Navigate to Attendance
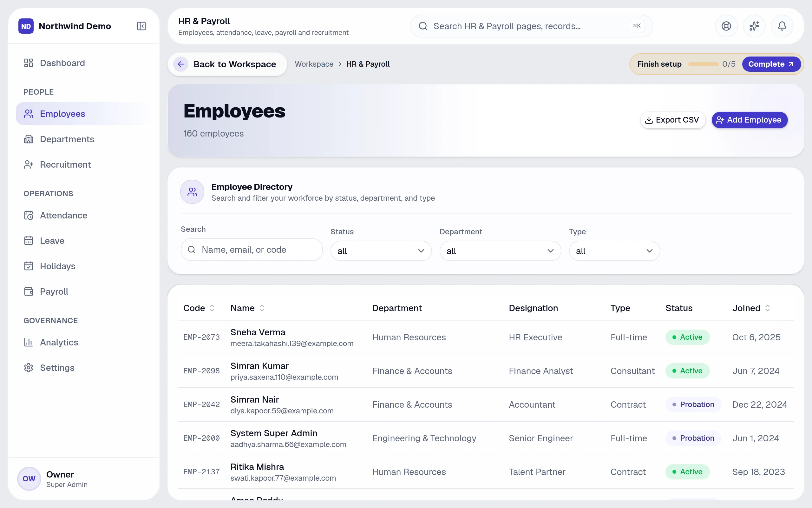Image resolution: width=812 pixels, height=508 pixels. tap(84, 215)
